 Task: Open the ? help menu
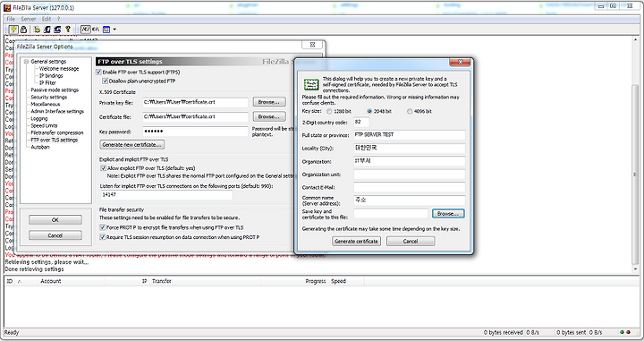pos(59,19)
